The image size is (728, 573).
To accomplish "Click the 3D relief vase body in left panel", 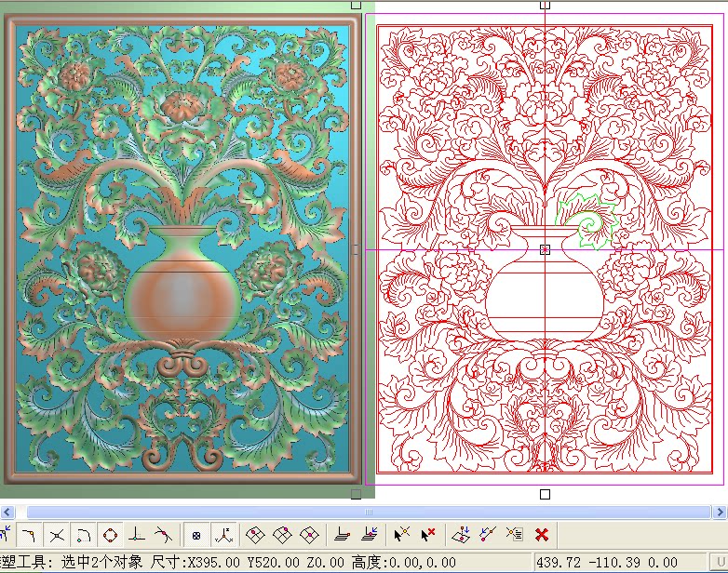I will (182, 297).
